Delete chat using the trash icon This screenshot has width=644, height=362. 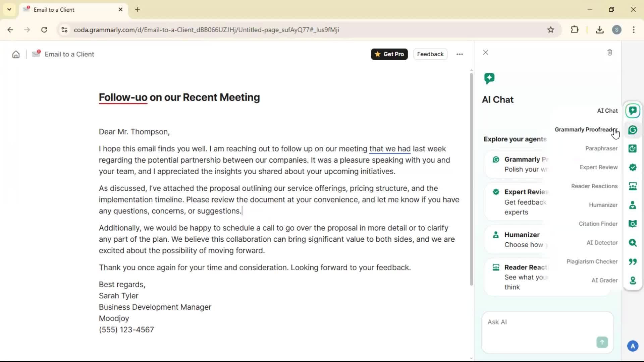coord(609,52)
